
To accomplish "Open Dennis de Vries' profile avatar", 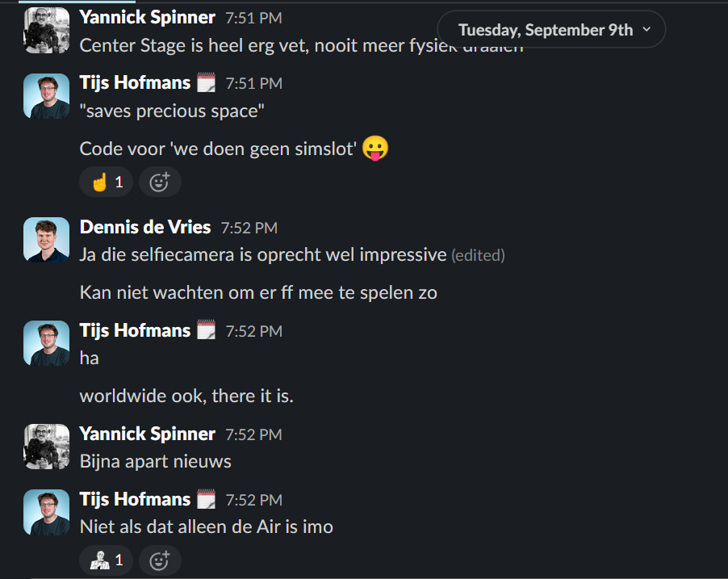I will coord(46,240).
